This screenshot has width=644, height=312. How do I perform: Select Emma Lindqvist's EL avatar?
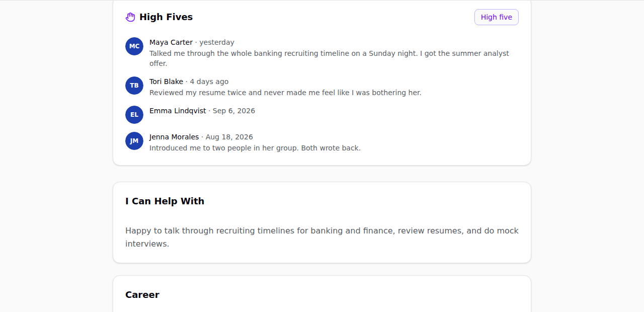pos(134,115)
